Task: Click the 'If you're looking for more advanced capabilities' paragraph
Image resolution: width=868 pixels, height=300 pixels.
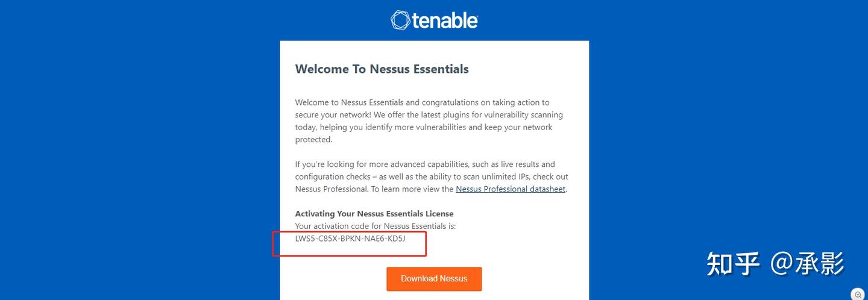Action: (x=432, y=177)
